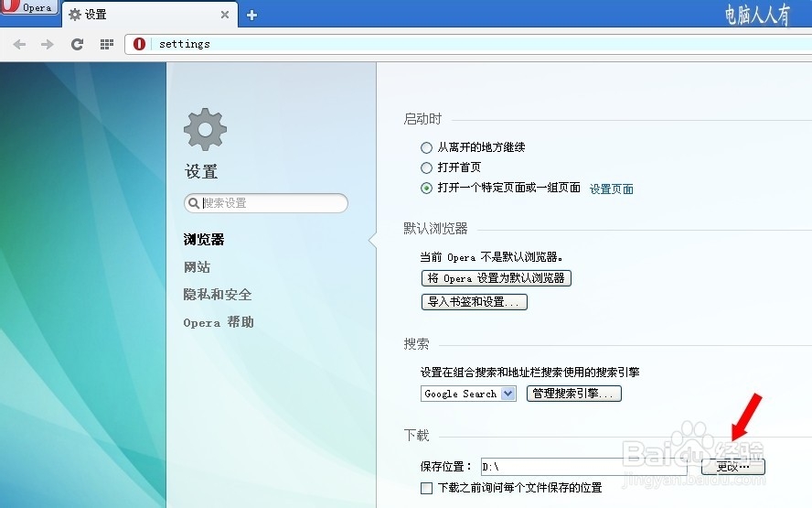Viewport: 812px width, 508px height.
Task: Focus the 搜索设置 search field
Action: point(266,202)
